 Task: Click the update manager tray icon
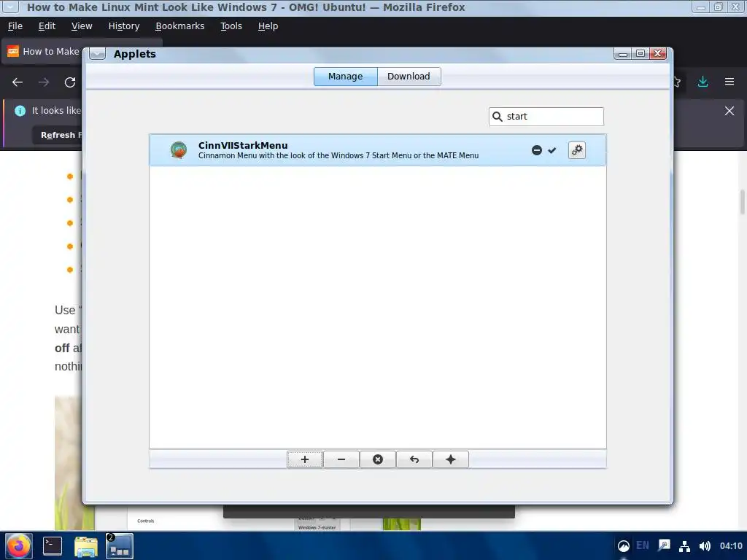point(623,546)
